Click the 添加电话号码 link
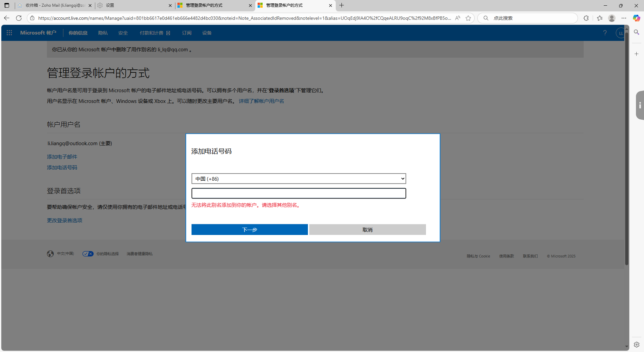Viewport: 644px width, 352px height. click(x=62, y=168)
